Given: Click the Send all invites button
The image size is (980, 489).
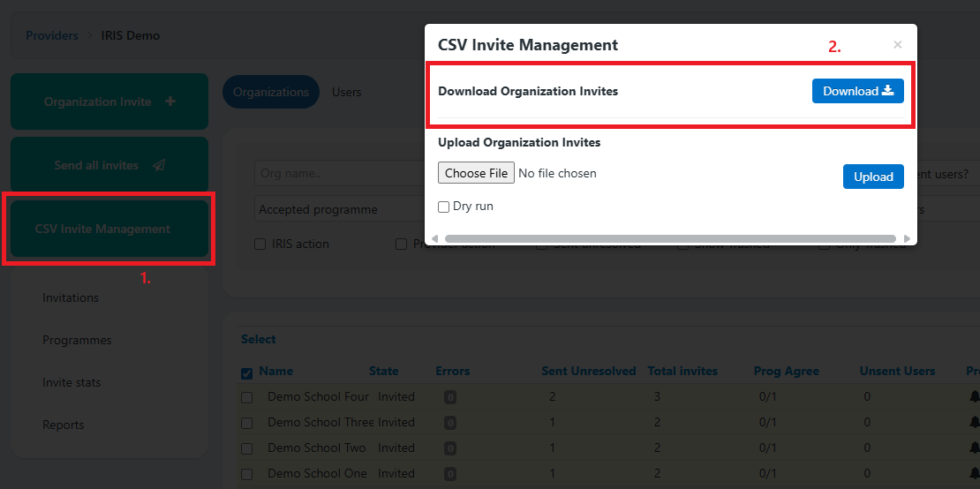Looking at the screenshot, I should (109, 165).
